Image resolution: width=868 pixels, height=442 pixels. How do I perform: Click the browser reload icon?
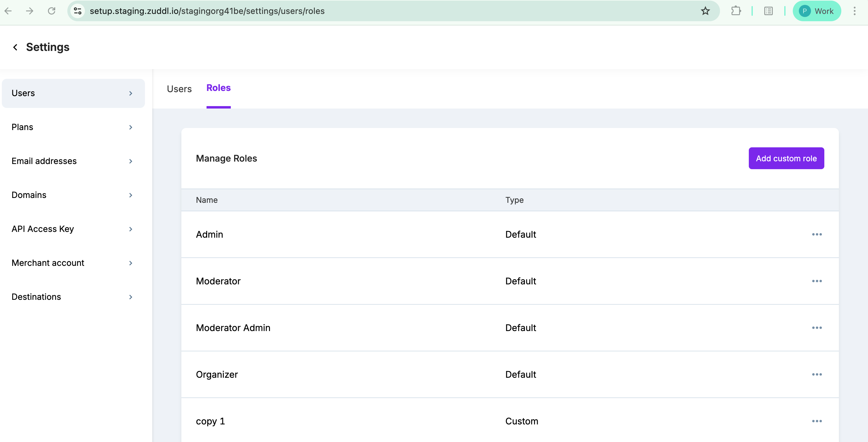click(52, 11)
